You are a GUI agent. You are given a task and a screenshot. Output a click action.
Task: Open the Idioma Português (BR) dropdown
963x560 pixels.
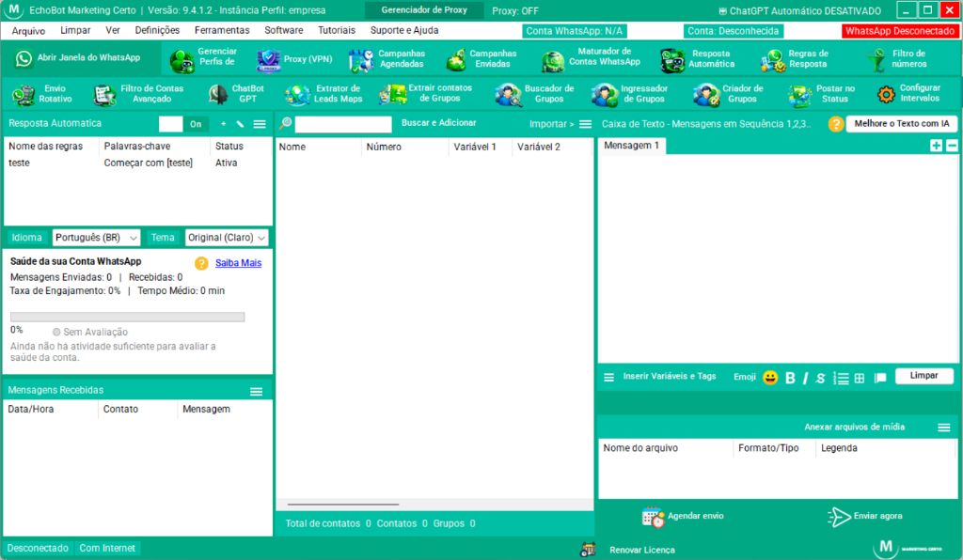click(x=97, y=238)
